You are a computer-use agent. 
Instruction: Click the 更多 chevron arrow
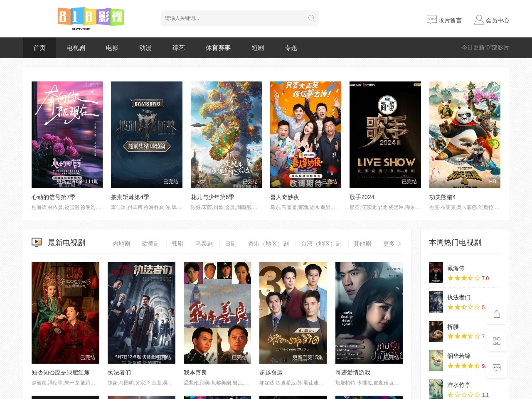click(400, 244)
